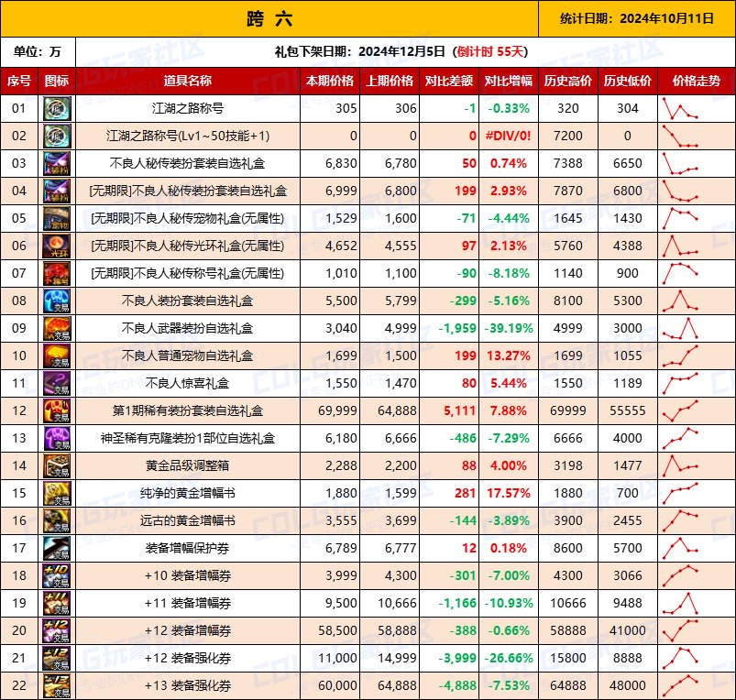Click the purple 神圣稀有克隆装扮 icon in row 13
The width and height of the screenshot is (736, 700).
[57, 438]
